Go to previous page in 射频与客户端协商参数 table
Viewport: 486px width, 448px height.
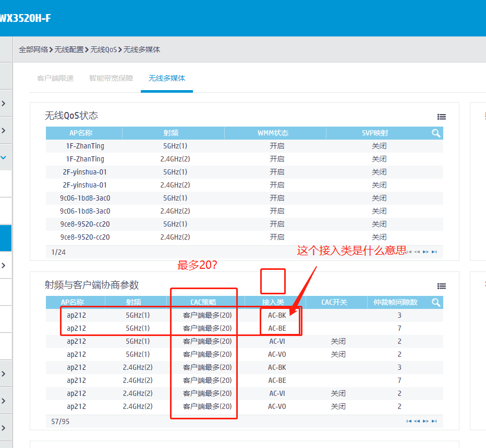click(x=417, y=421)
